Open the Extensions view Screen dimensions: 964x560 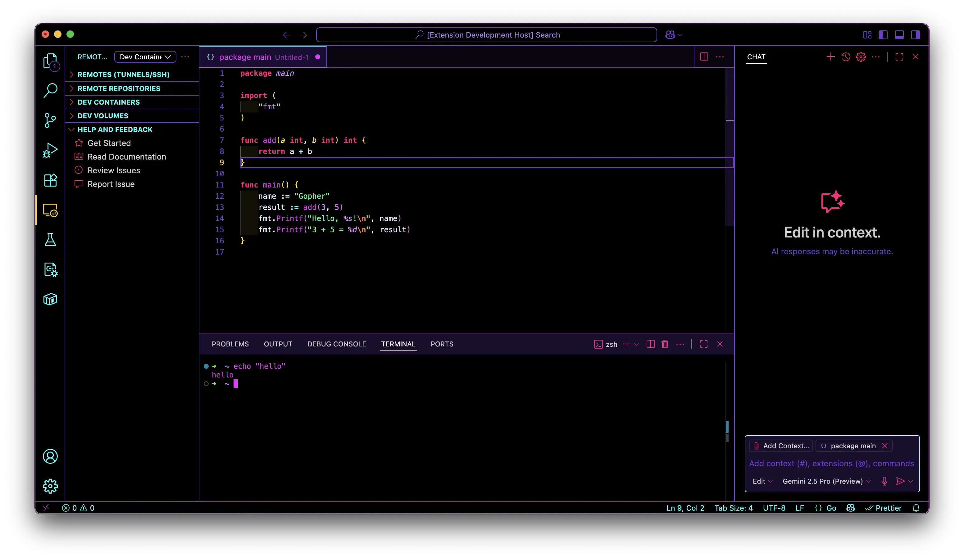point(50,180)
